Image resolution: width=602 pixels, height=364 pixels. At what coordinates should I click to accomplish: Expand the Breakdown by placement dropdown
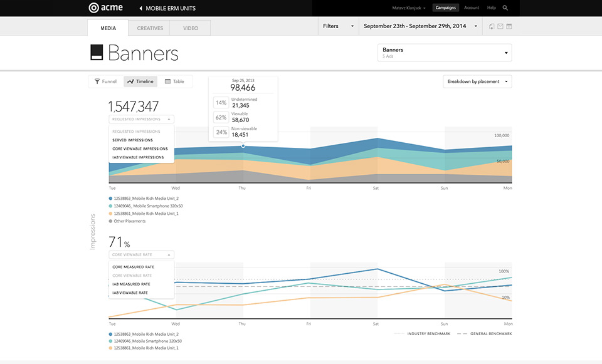477,81
